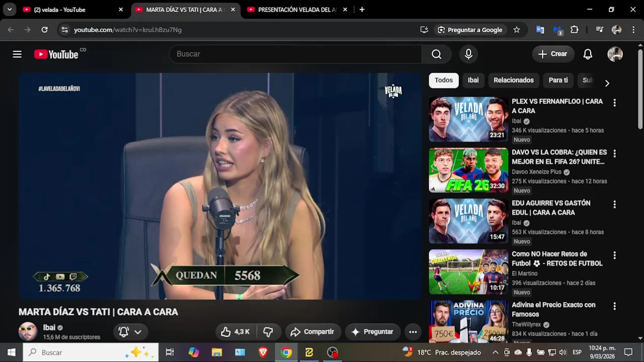Click Preguntar a Google button
The width and height of the screenshot is (644, 362).
[x=470, y=30]
